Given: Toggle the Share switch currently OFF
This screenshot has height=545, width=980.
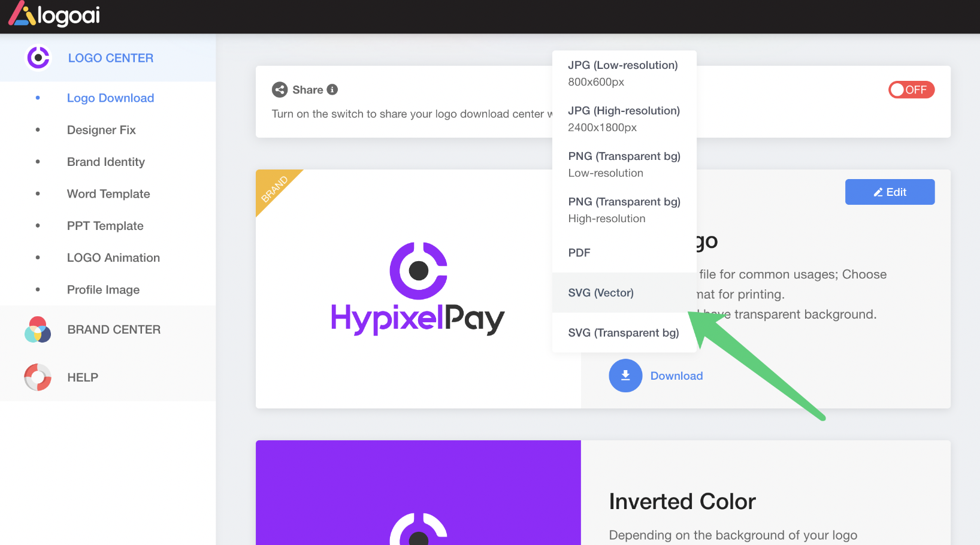Looking at the screenshot, I should 911,90.
